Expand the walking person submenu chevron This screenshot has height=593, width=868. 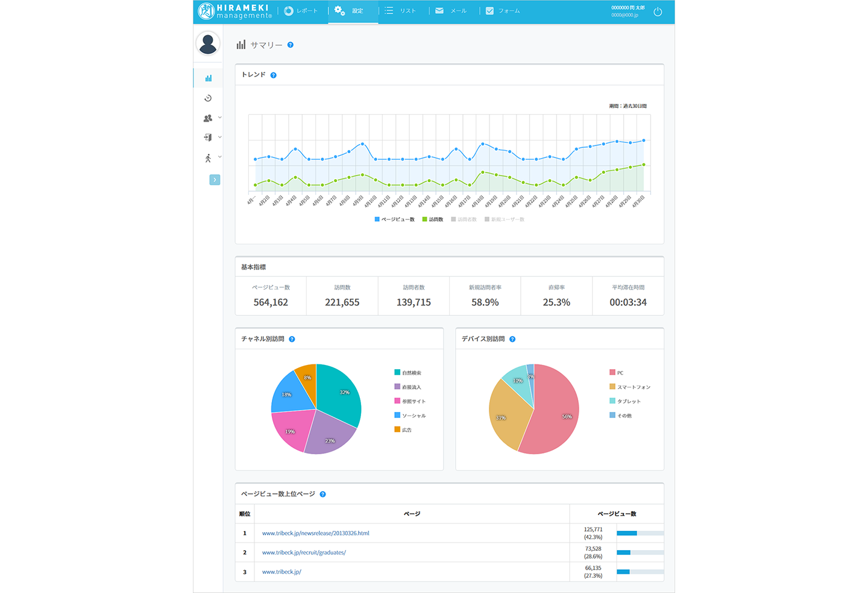click(x=219, y=157)
